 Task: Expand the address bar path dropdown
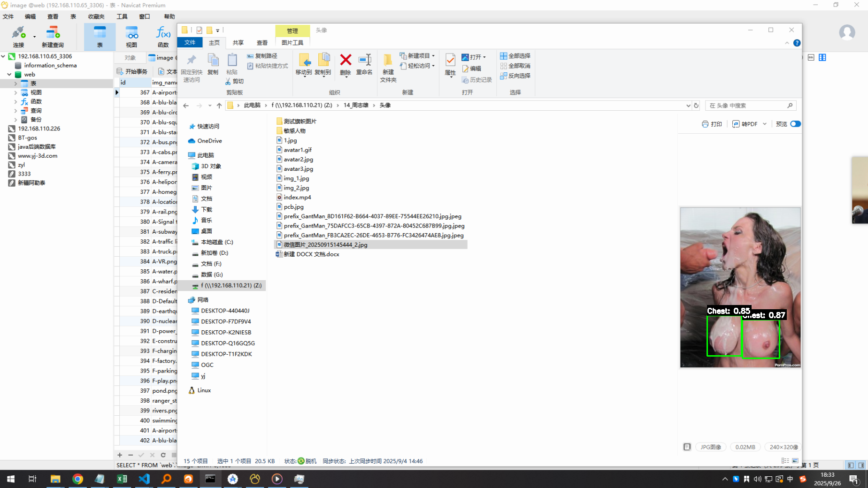(x=688, y=106)
